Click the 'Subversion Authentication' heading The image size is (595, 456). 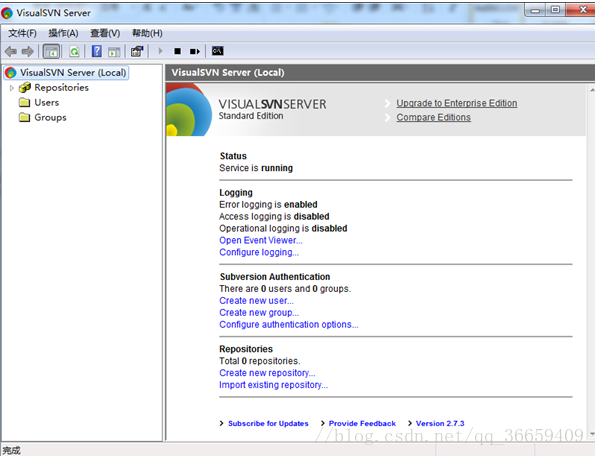[x=275, y=277]
